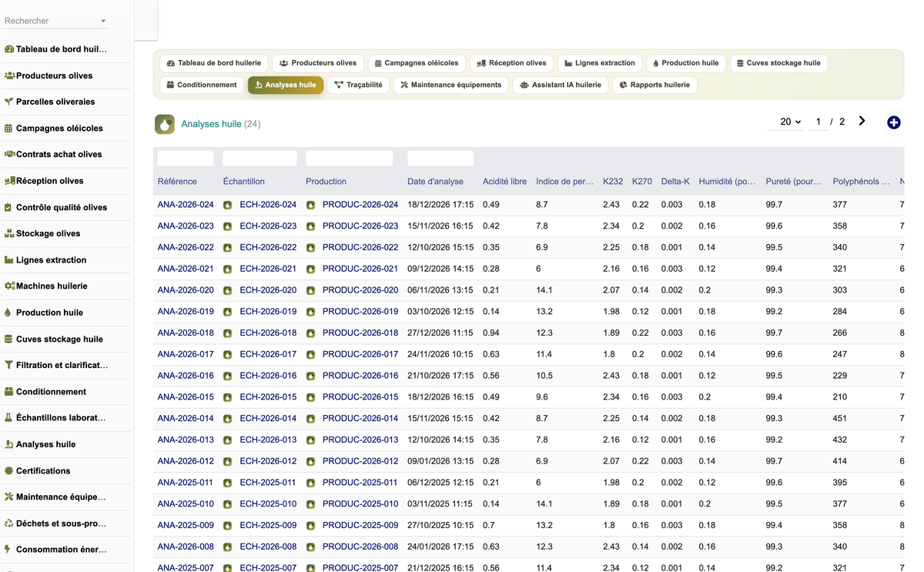Click the Cuves stockage huile sidebar database icon
This screenshot has width=924, height=572.
[8, 339]
